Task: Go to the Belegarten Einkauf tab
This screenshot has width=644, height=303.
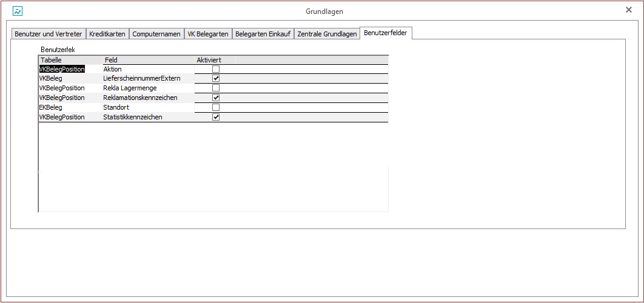Action: tap(263, 34)
